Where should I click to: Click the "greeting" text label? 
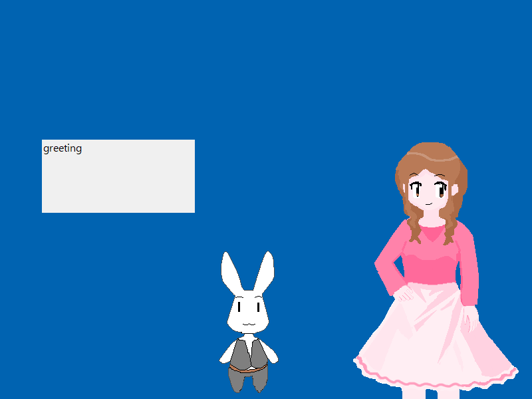click(x=63, y=148)
